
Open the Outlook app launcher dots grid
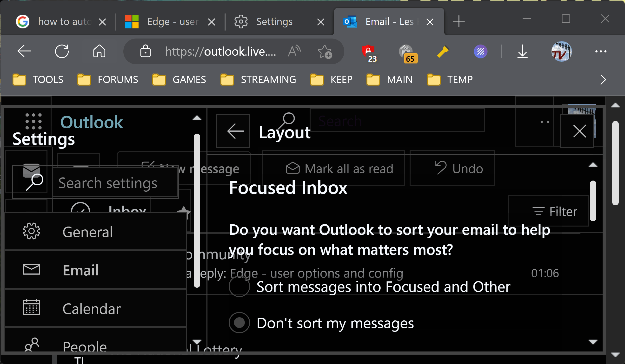click(33, 121)
